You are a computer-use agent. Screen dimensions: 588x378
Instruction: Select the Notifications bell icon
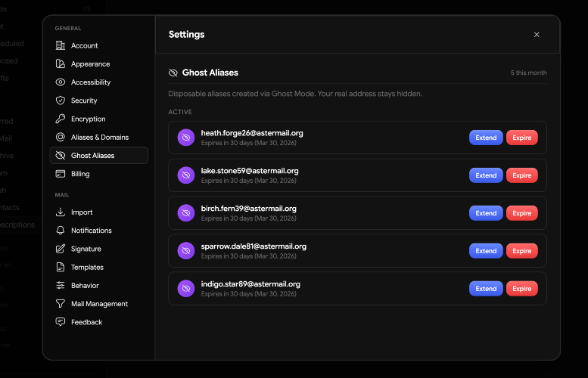click(61, 231)
